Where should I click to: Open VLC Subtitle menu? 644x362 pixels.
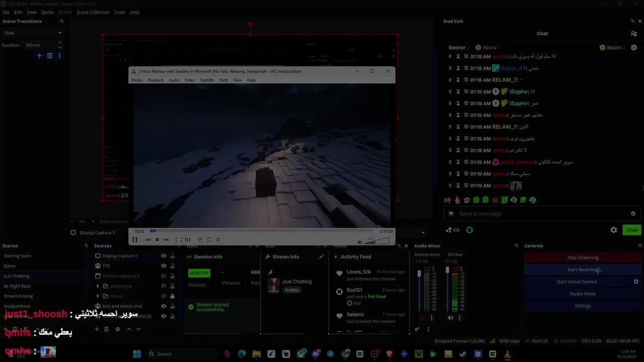(207, 80)
